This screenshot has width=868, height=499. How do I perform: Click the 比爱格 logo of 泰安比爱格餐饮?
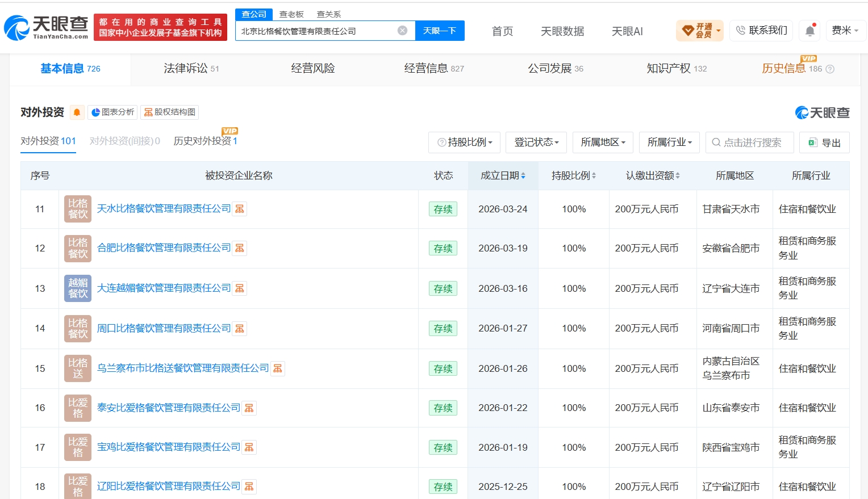(x=78, y=408)
